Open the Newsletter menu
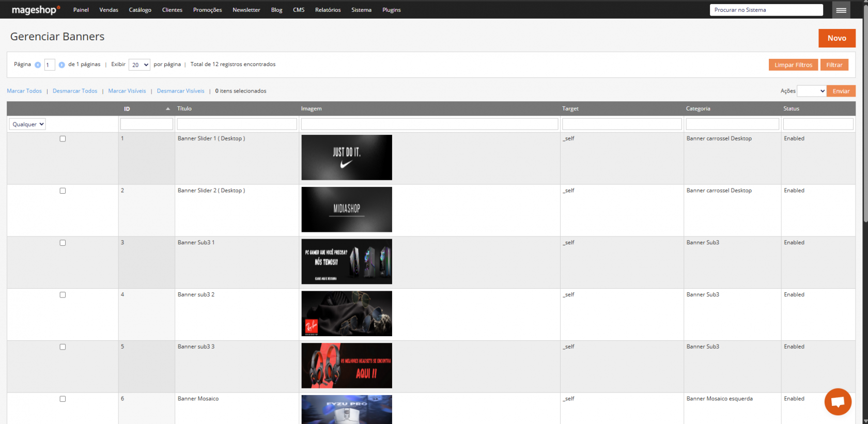This screenshot has height=424, width=868. [x=246, y=10]
